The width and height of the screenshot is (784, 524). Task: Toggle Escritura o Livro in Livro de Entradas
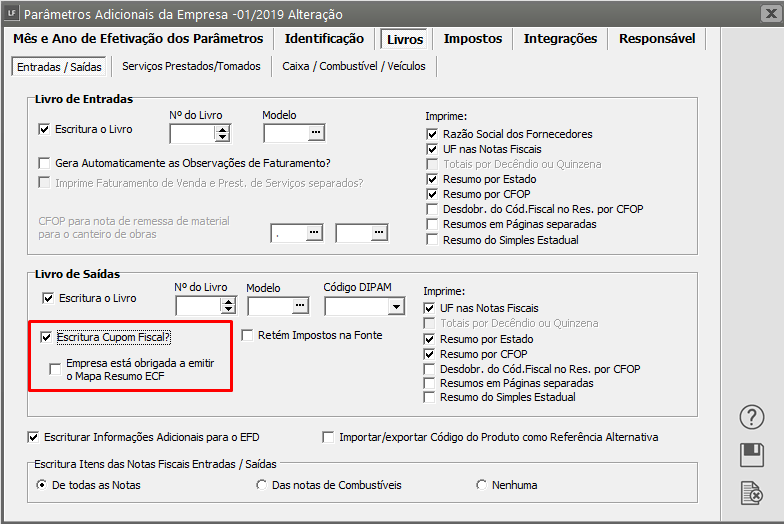(x=44, y=130)
